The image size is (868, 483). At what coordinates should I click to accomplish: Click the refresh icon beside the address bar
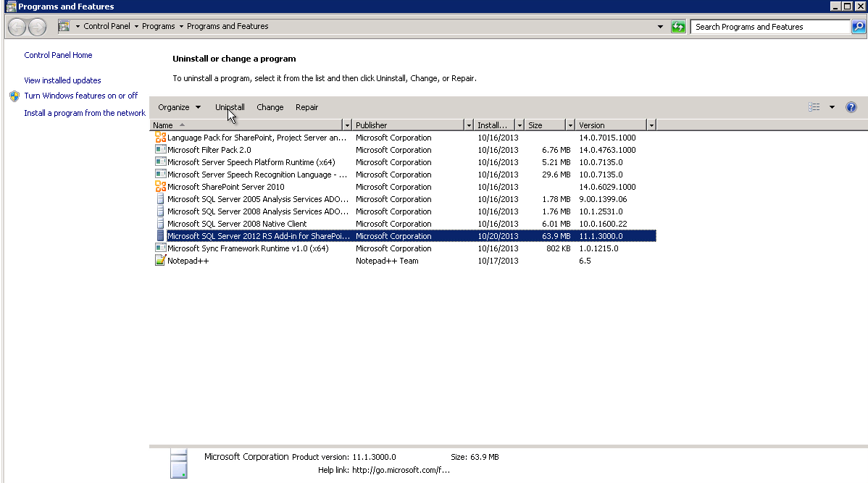(x=677, y=26)
